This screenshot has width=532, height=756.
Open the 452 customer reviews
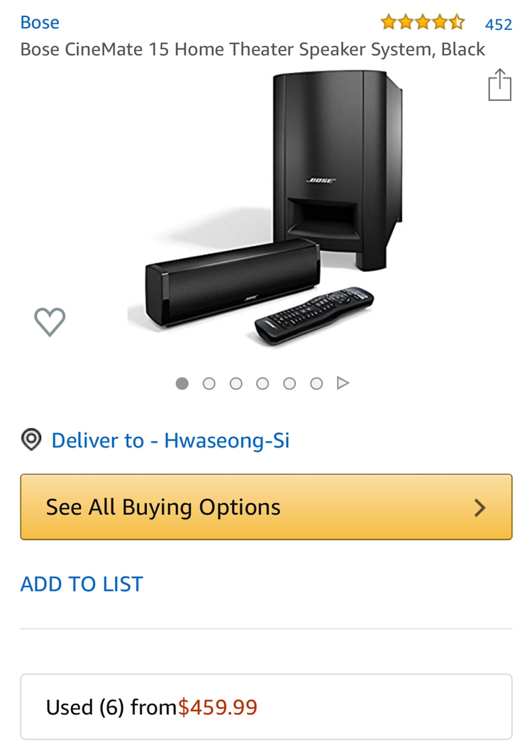[498, 24]
